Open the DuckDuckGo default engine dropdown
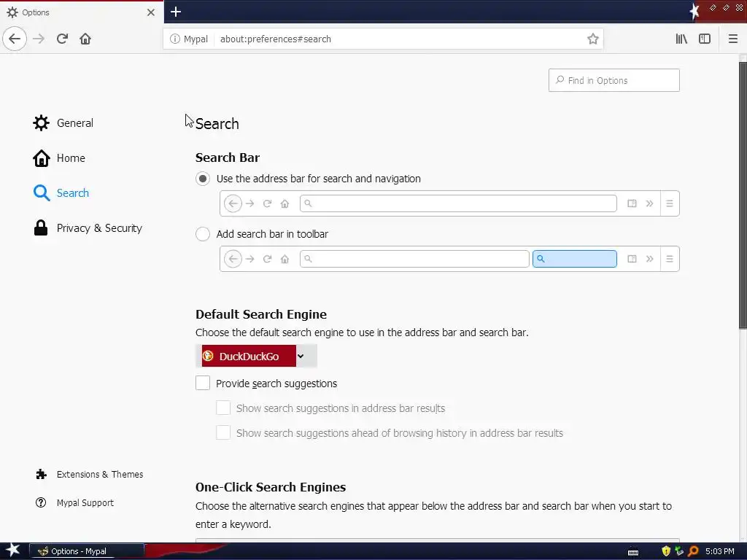The image size is (747, 560). coord(256,356)
